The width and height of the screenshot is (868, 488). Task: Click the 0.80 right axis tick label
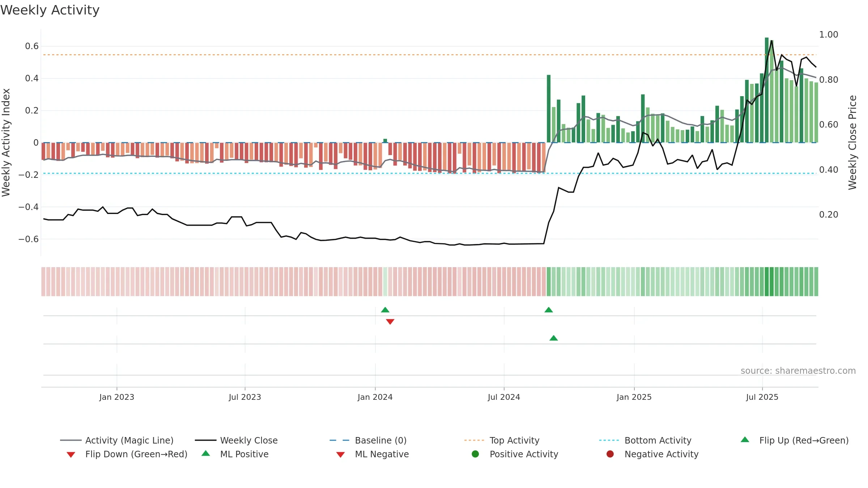(829, 80)
